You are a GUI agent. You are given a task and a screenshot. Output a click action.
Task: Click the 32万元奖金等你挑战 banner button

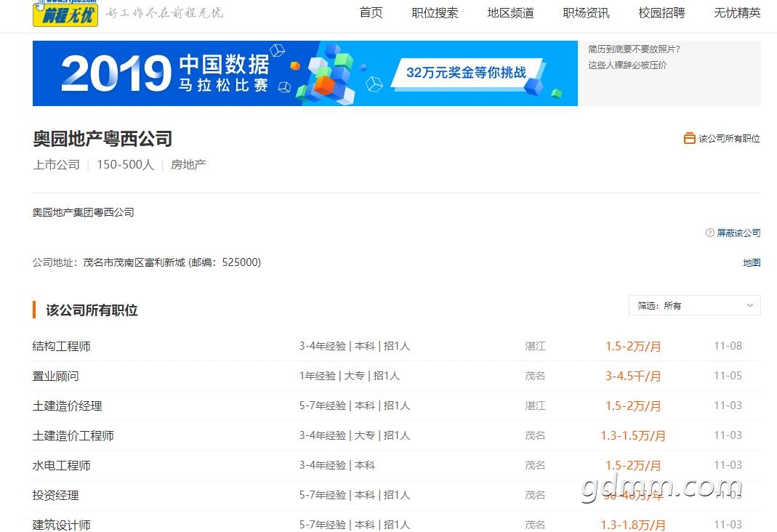tap(467, 73)
